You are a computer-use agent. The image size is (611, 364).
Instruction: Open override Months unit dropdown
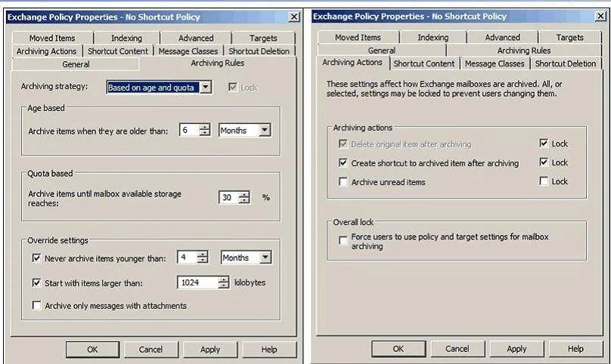coord(265,258)
